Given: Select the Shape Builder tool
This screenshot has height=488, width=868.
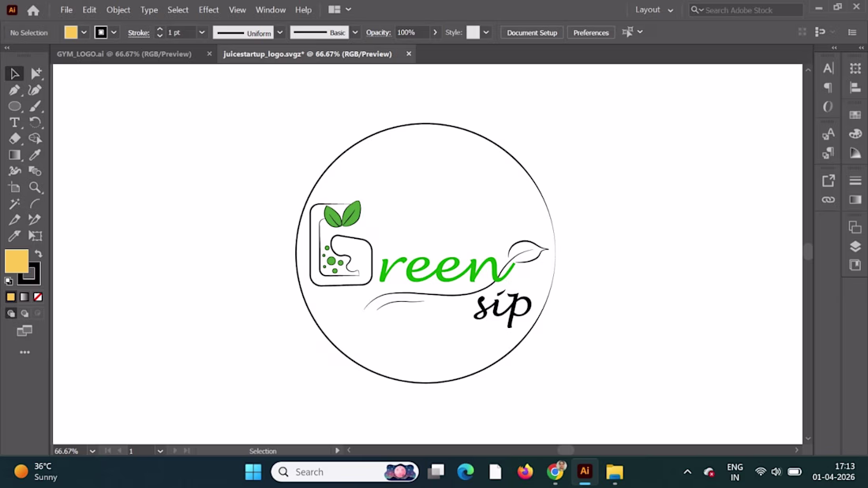Looking at the screenshot, I should [36, 138].
